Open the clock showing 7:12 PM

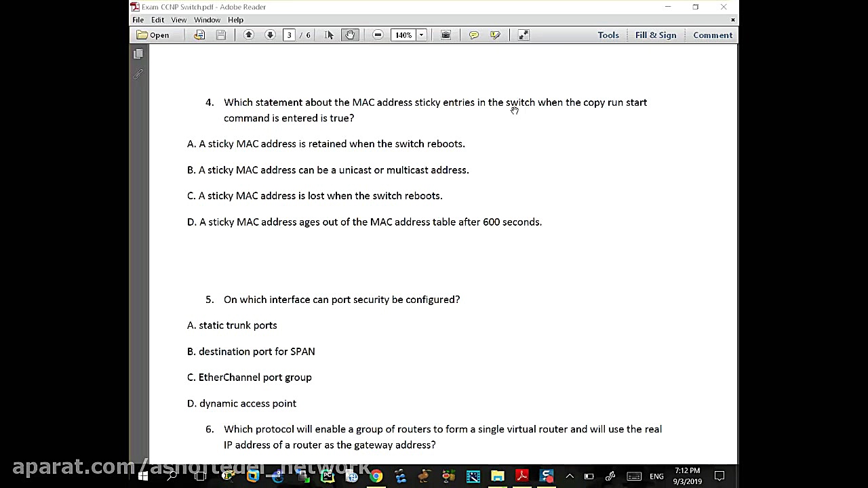(x=687, y=476)
